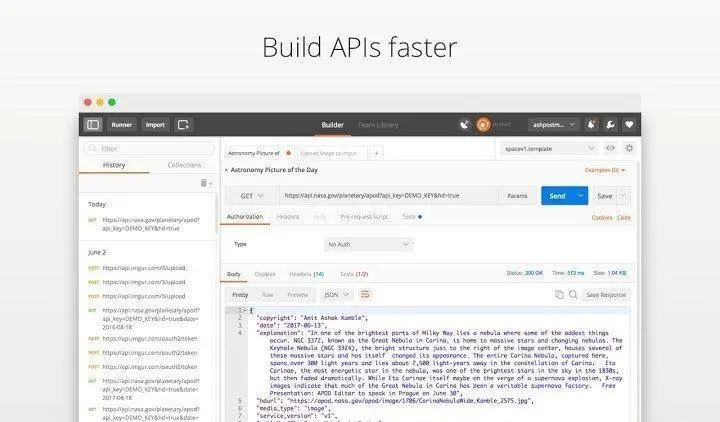Open the Code snippet link

point(624,218)
